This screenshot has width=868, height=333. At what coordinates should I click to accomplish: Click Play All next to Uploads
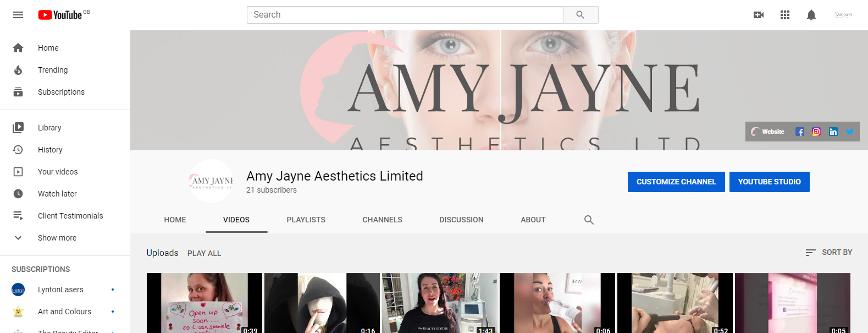click(x=204, y=253)
